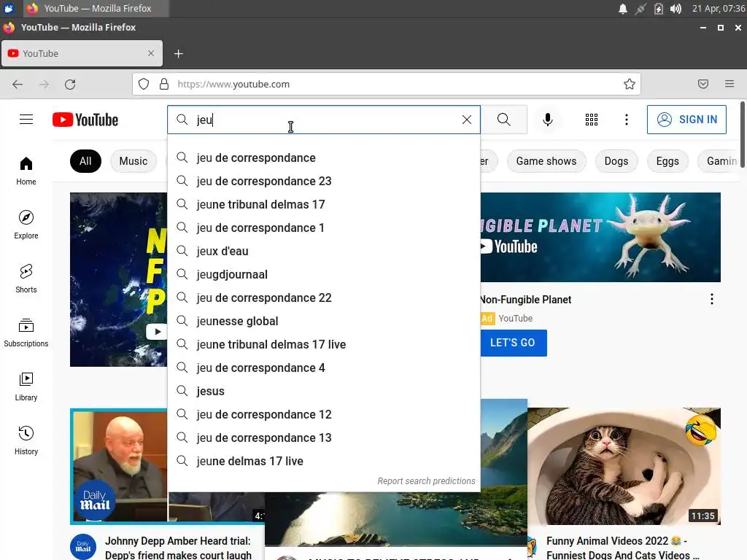Go to Home in sidebar

click(x=26, y=171)
